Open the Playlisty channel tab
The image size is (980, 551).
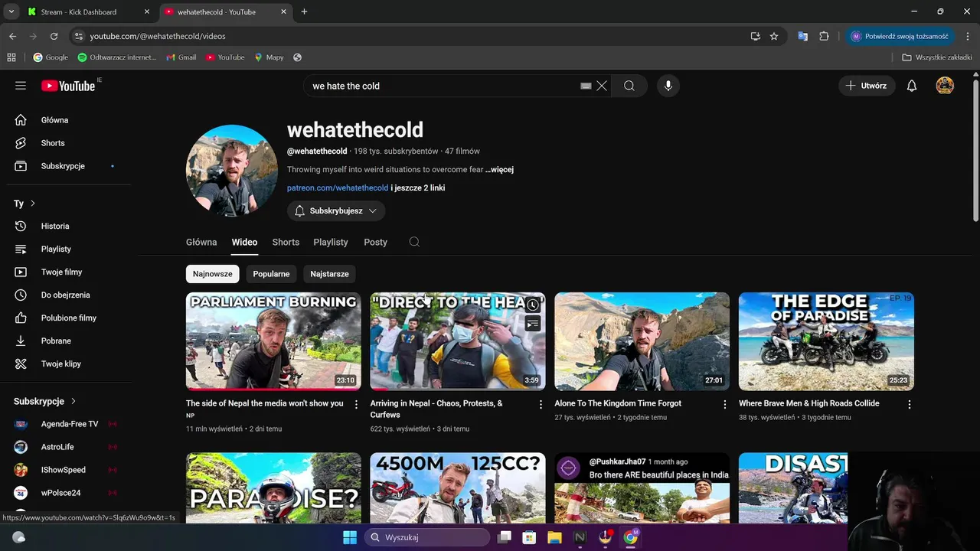[331, 242]
